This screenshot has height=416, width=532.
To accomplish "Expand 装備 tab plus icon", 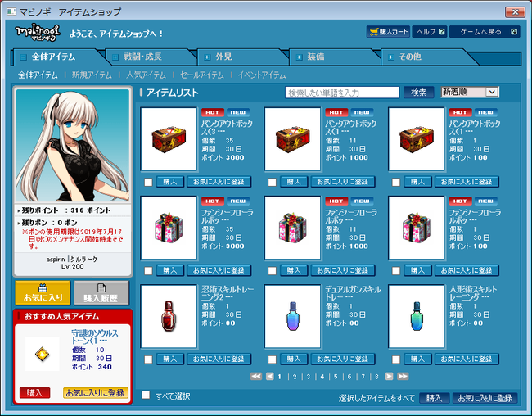I will point(299,57).
